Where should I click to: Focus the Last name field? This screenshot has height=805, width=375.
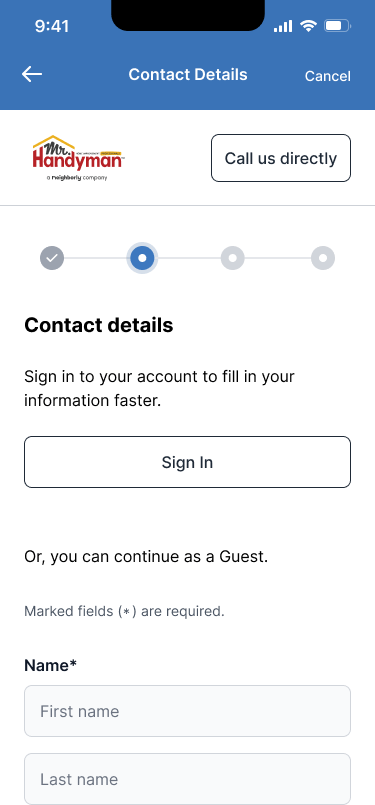click(188, 779)
